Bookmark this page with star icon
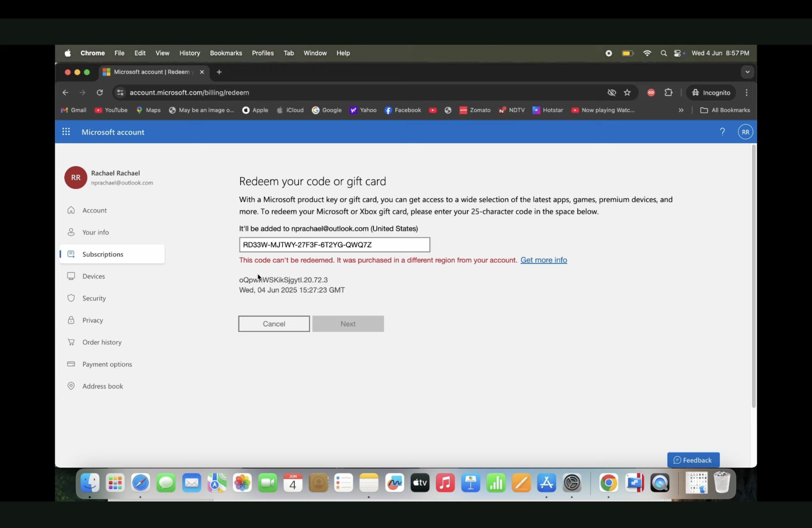This screenshot has height=528, width=812. point(627,93)
